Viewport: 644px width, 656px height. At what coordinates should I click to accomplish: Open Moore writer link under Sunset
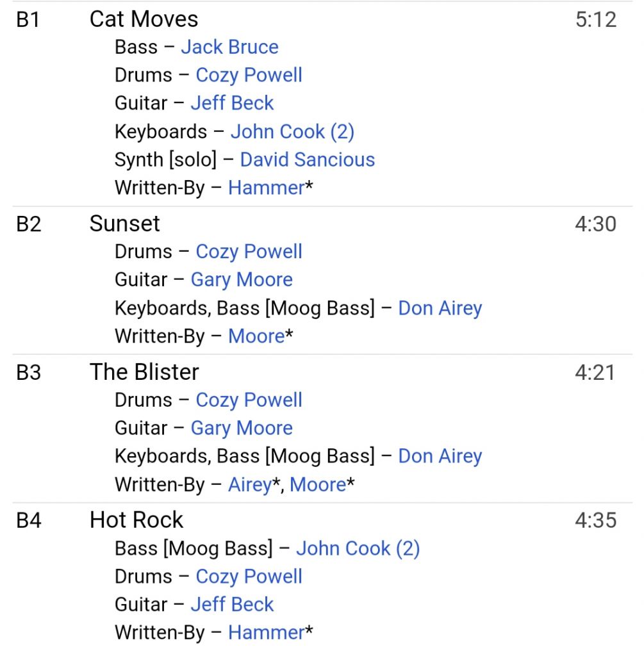[256, 336]
